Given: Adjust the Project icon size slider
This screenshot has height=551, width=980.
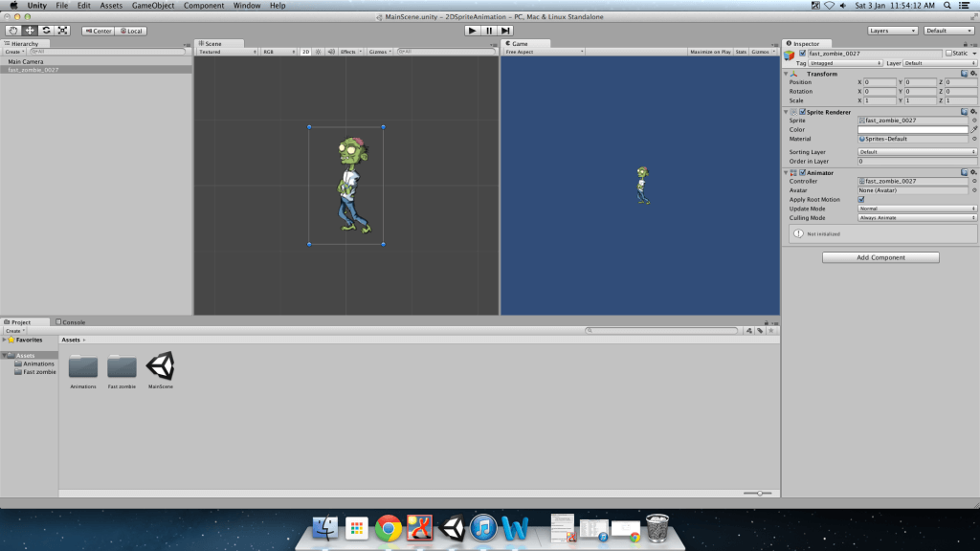Looking at the screenshot, I should click(758, 494).
